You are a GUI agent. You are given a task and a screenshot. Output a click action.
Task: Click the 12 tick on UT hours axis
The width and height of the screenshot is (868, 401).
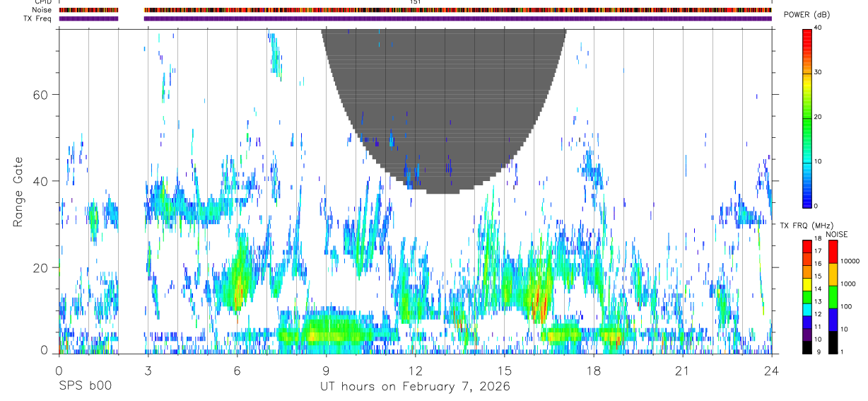coord(415,371)
